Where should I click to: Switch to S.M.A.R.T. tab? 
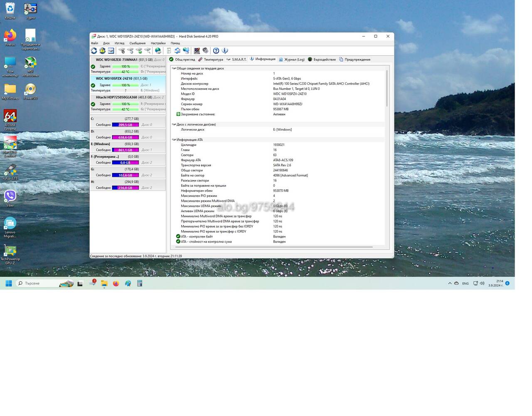click(236, 59)
